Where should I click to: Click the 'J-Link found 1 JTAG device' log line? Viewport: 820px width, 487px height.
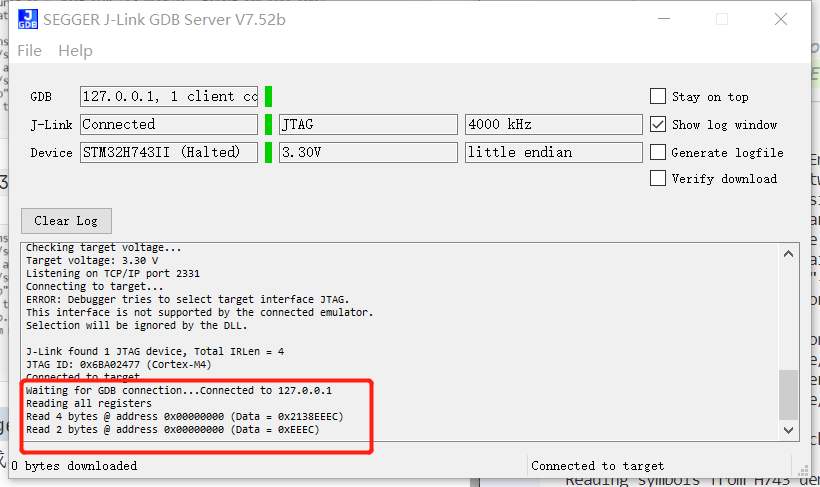155,352
